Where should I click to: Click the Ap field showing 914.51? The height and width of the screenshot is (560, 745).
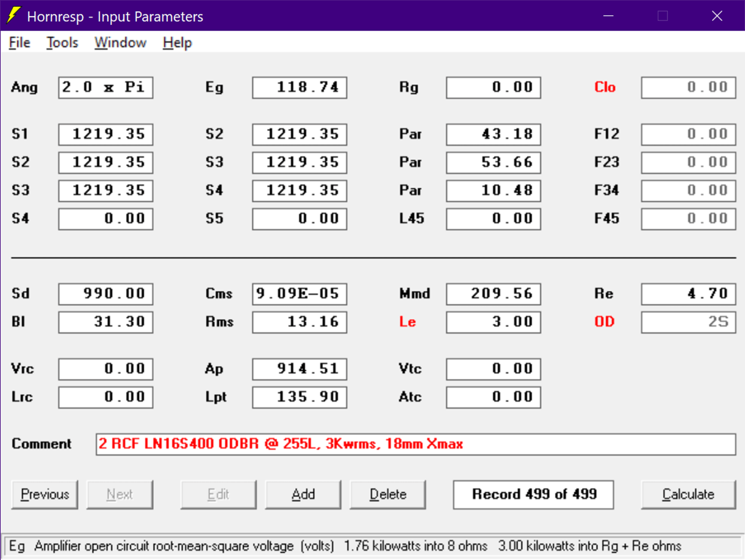299,369
